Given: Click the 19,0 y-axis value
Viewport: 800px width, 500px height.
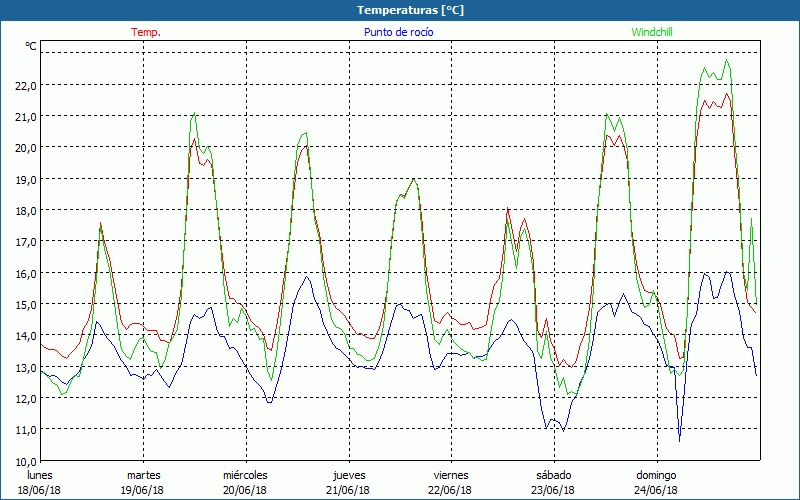Looking at the screenshot, I should pos(26,180).
